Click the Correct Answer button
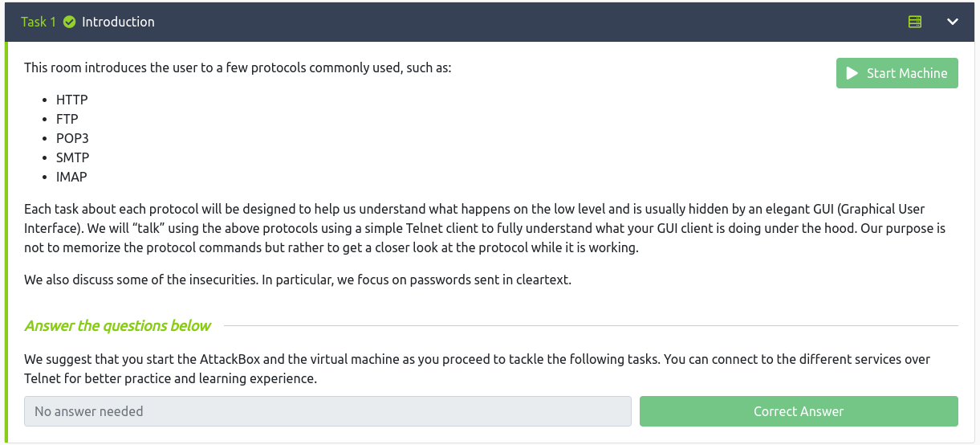This screenshot has height=445, width=980. 799,411
